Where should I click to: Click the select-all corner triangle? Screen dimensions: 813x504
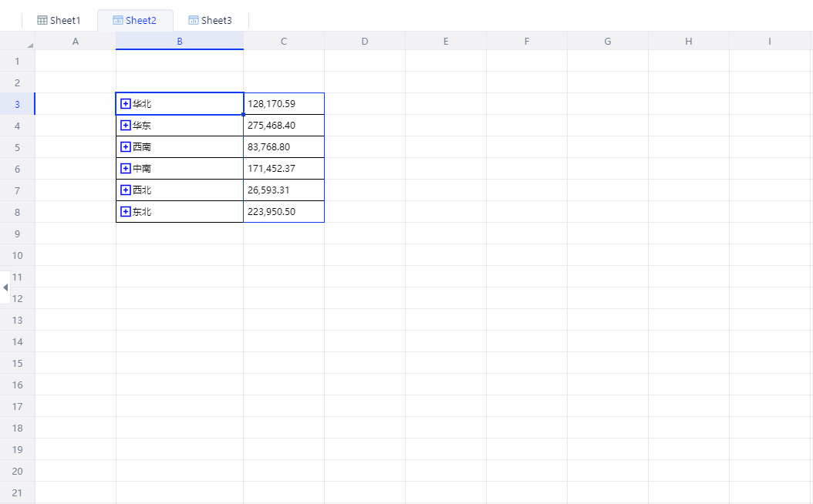(29, 45)
